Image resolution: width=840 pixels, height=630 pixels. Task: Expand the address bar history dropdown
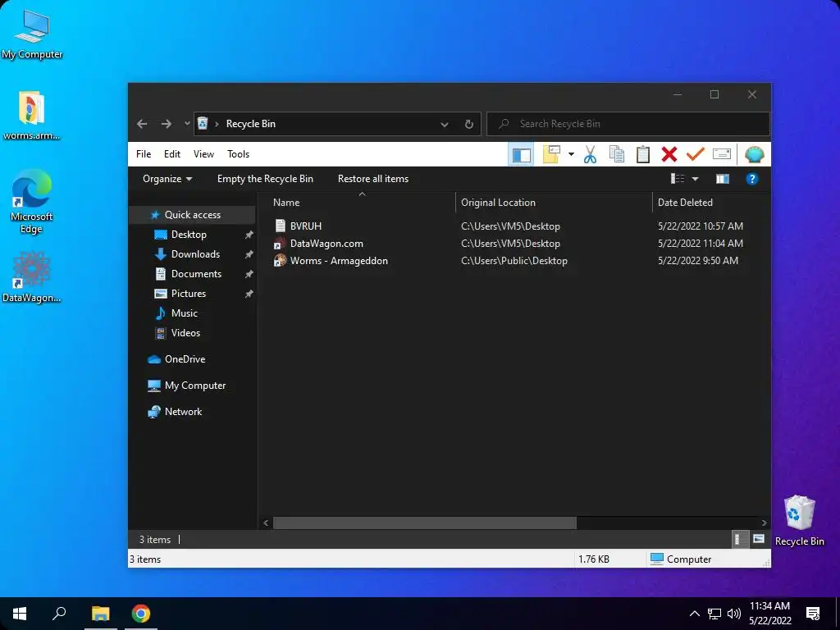coord(444,125)
